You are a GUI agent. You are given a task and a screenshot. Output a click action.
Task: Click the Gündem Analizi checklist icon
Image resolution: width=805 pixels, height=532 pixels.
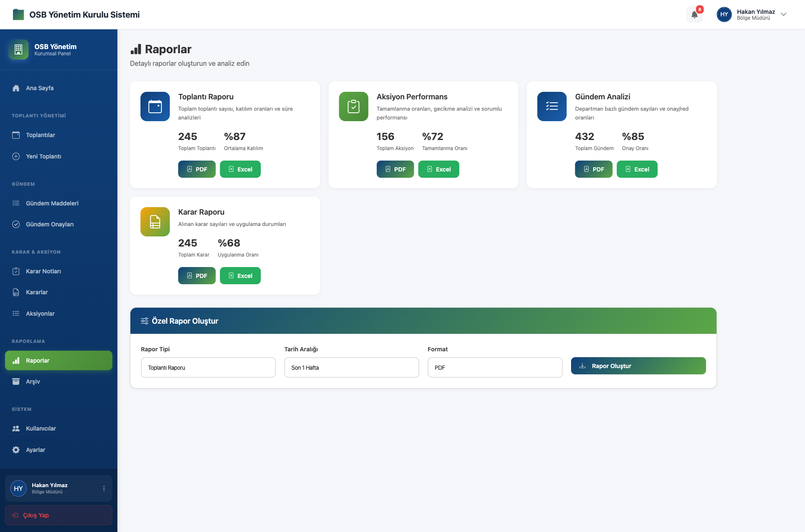(552, 106)
